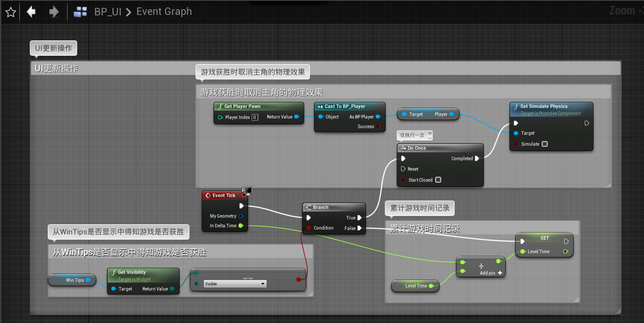Image resolution: width=644 pixels, height=323 pixels.
Task: Click the Player Index input pin
Action: [x=220, y=117]
